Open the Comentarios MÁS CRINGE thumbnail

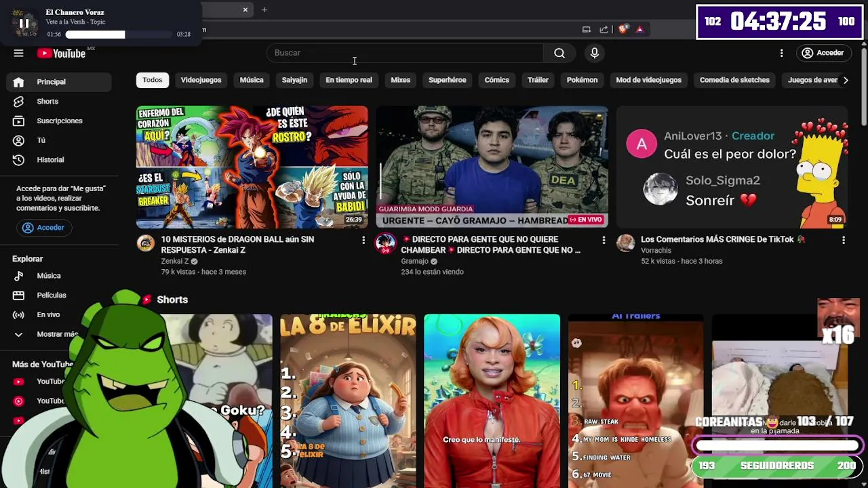click(732, 167)
